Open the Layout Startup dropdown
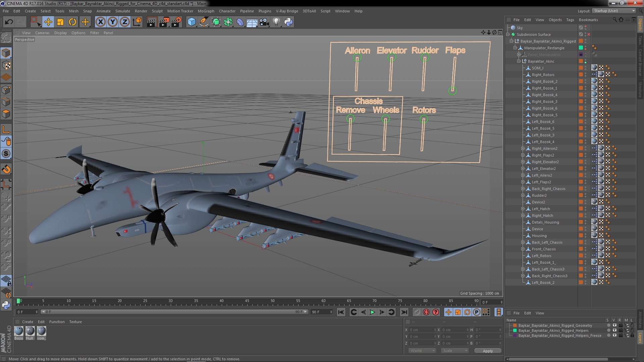Screen dimensions: 644x362 coord(614,11)
